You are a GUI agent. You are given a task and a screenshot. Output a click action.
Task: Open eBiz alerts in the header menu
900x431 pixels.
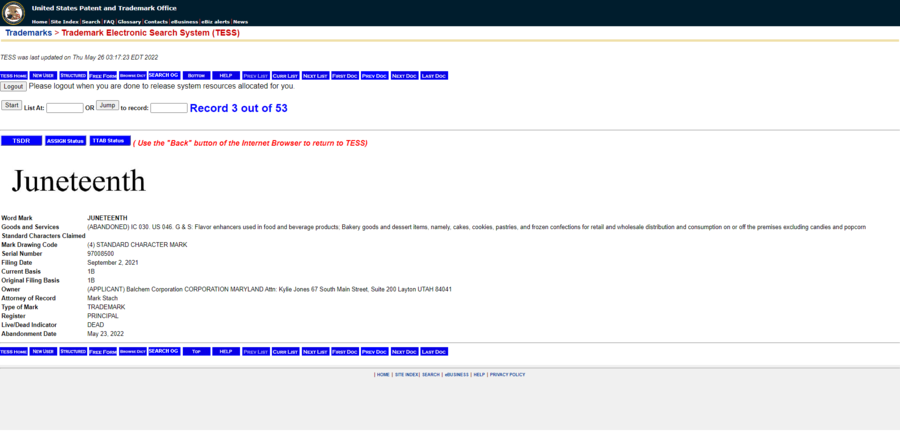pyautogui.click(x=215, y=22)
